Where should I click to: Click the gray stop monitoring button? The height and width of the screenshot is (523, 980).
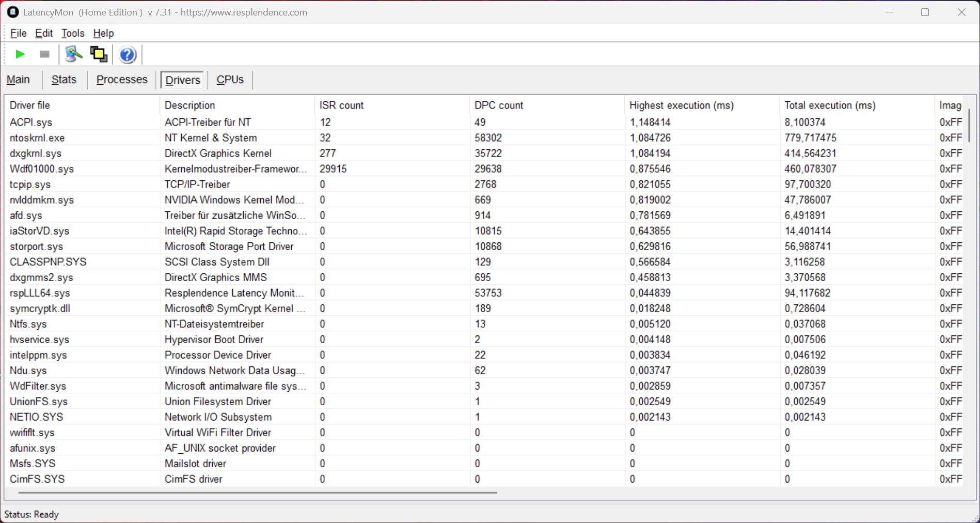coord(44,54)
